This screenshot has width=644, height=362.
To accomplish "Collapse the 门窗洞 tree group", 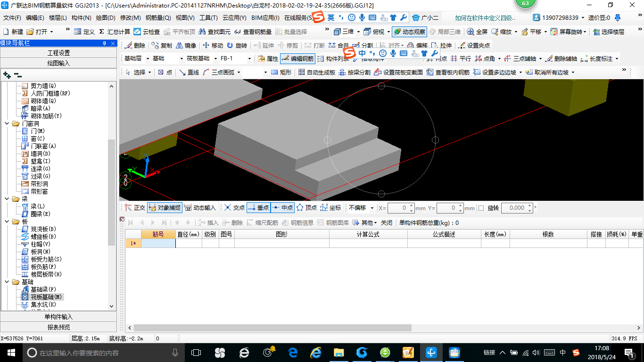I will pos(7,123).
